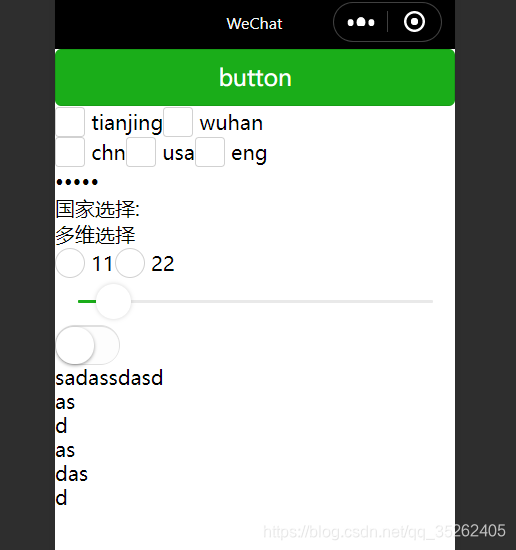Select the 11 radio button
516x550 pixels.
[x=70, y=263]
